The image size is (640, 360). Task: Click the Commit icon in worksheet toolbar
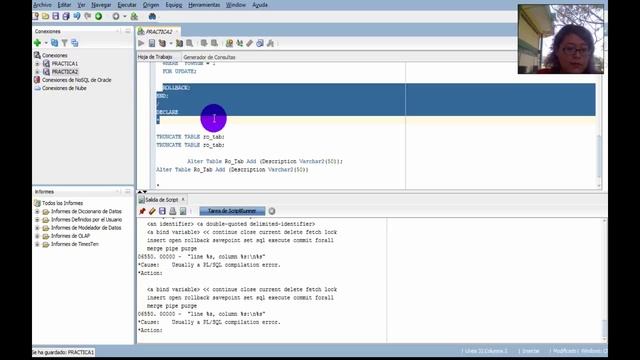[x=204, y=43]
